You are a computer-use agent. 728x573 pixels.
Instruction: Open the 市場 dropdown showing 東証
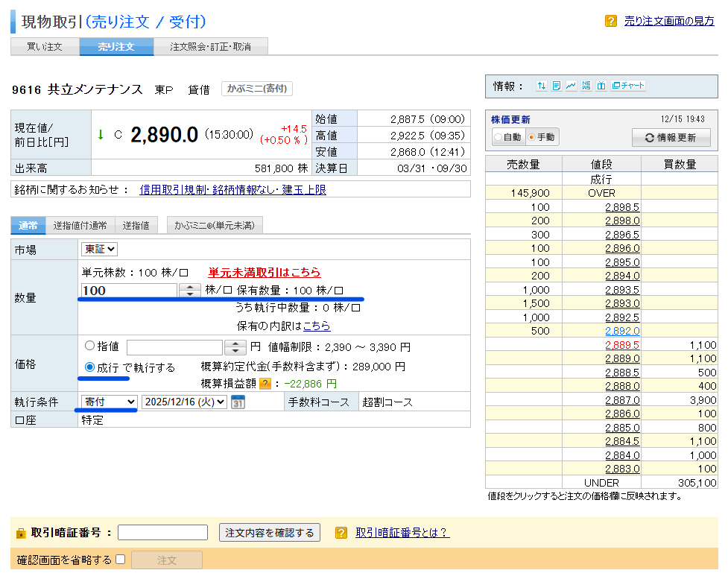99,250
